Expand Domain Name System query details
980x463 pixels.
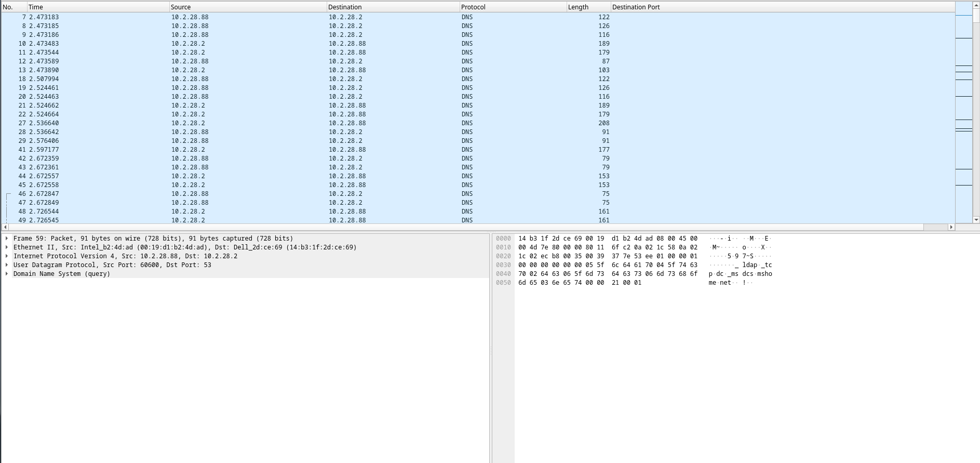click(7, 274)
